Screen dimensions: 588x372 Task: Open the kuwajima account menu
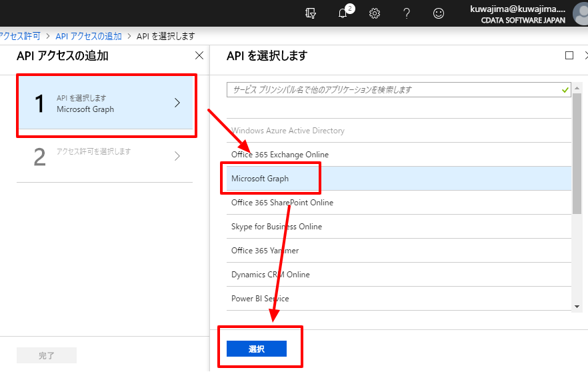point(527,14)
